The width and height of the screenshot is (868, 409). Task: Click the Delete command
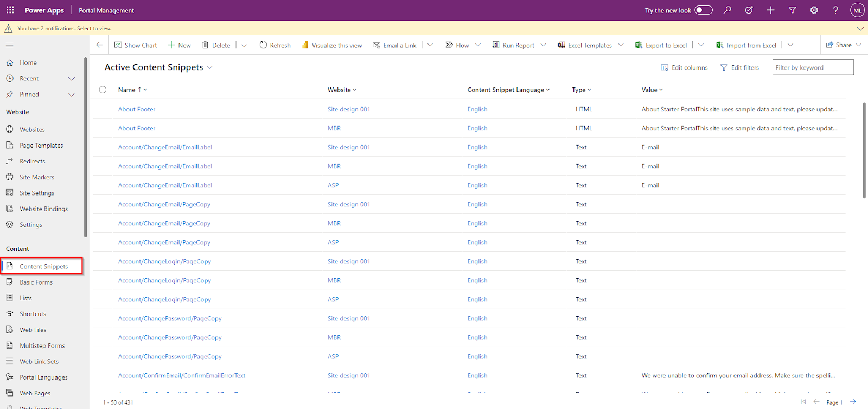tap(216, 45)
